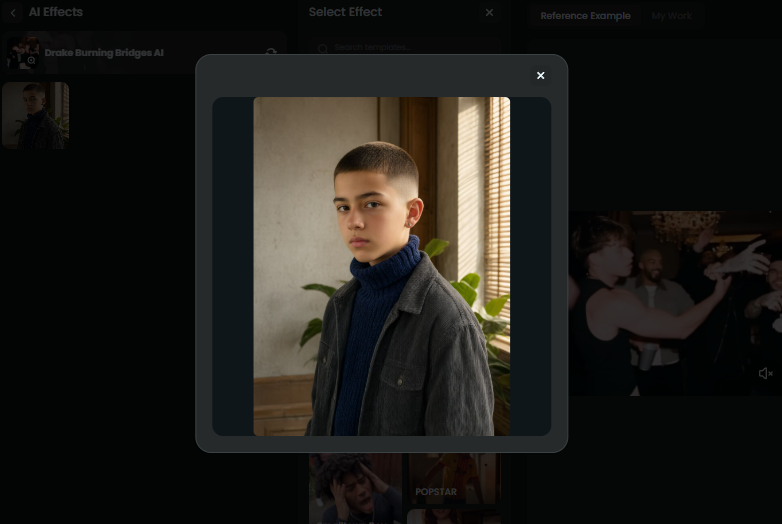
Task: Choose the POPSTAR effect template
Action: (453, 479)
